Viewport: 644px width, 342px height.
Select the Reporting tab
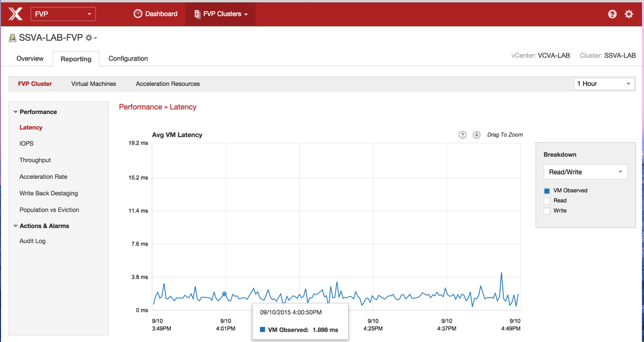pyautogui.click(x=76, y=59)
